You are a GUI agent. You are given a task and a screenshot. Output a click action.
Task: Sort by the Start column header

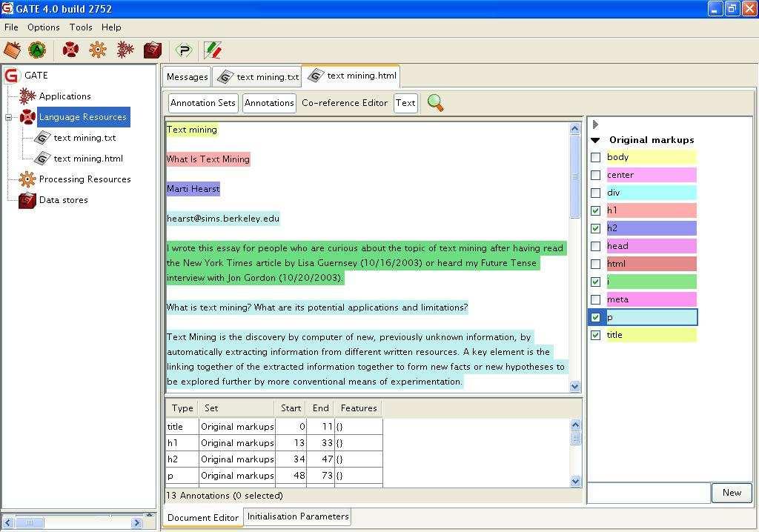point(291,408)
